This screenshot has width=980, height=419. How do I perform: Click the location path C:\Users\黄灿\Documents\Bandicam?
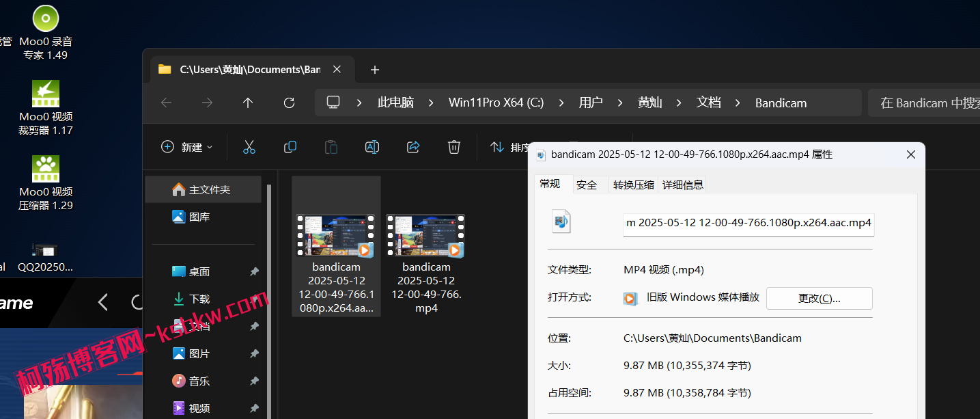(x=712, y=338)
